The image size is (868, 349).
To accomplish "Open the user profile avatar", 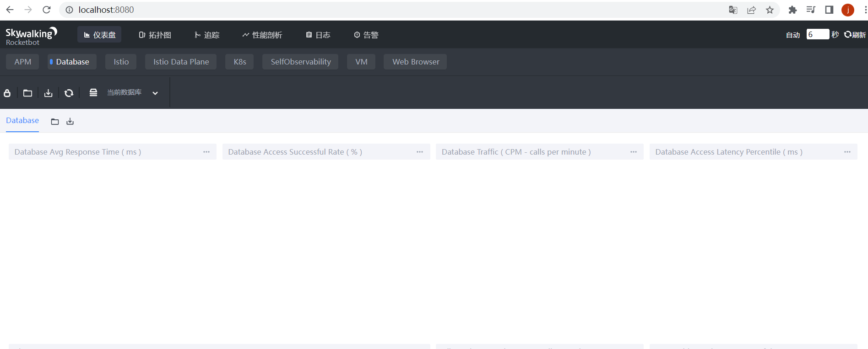I will [848, 10].
